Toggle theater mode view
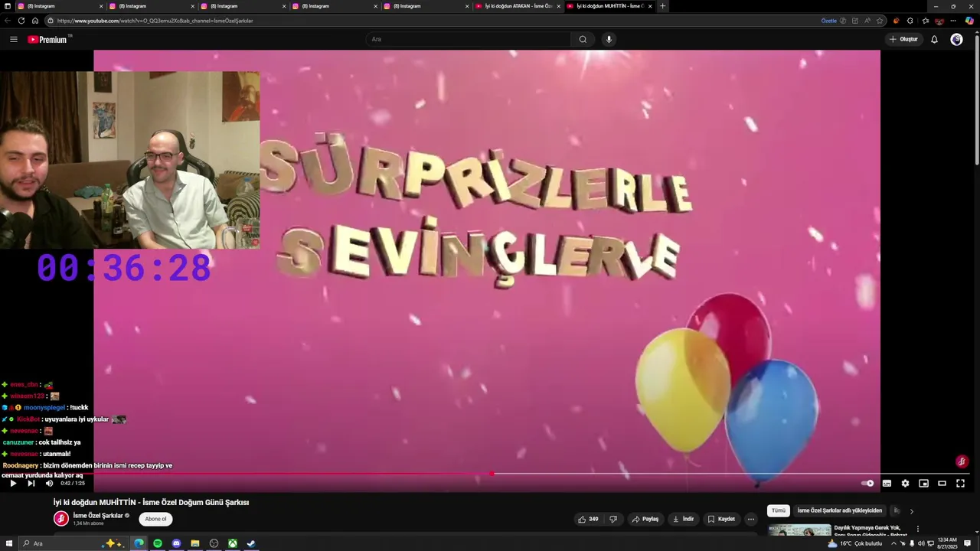980x551 pixels. 942,483
